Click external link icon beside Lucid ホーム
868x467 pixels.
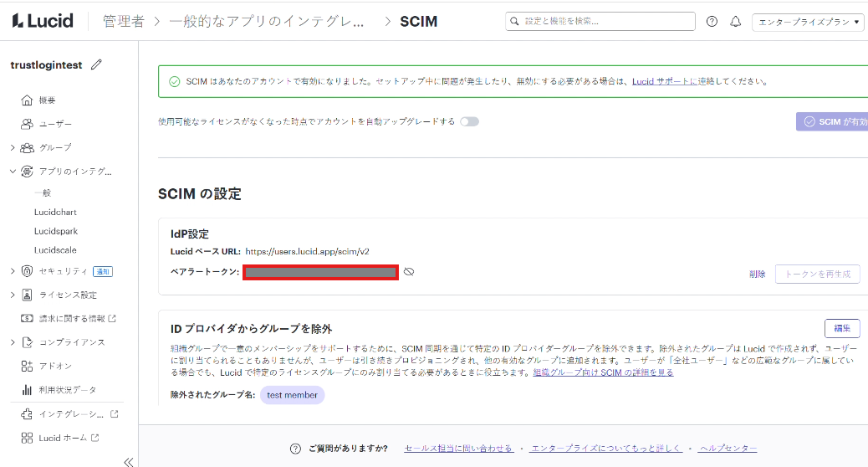tap(95, 438)
